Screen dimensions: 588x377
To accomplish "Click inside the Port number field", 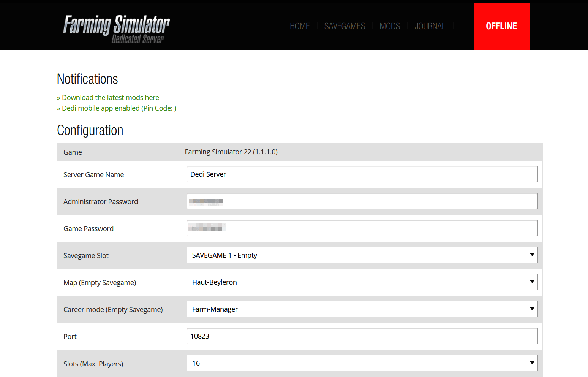I will 361,336.
